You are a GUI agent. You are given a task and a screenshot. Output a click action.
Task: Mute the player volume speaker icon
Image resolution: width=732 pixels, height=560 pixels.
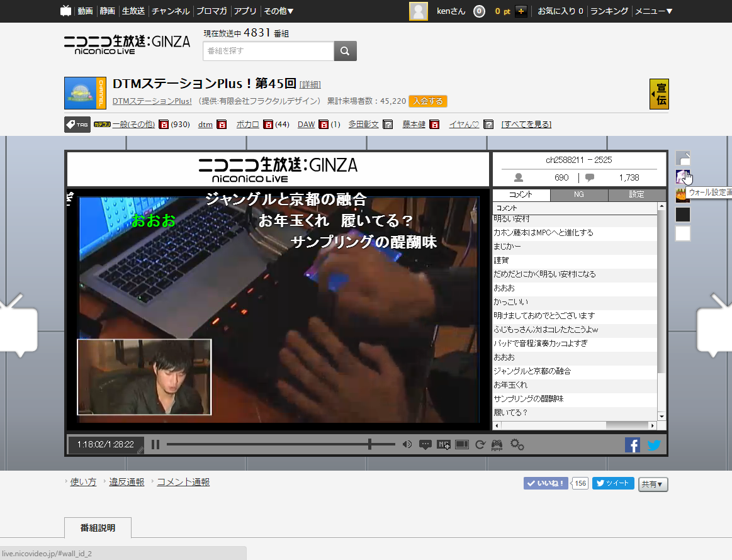pyautogui.click(x=407, y=445)
